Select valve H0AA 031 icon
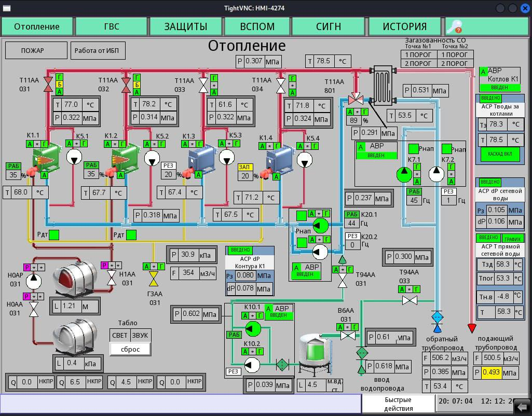 pos(34,310)
